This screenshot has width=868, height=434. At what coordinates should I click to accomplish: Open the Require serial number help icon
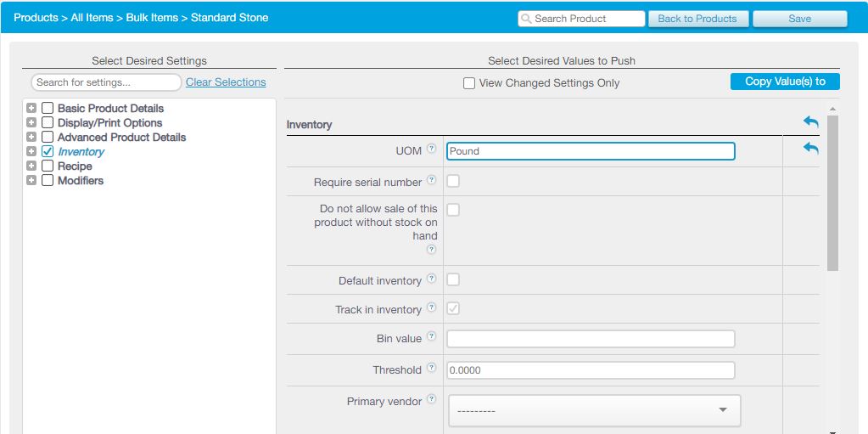(x=432, y=180)
